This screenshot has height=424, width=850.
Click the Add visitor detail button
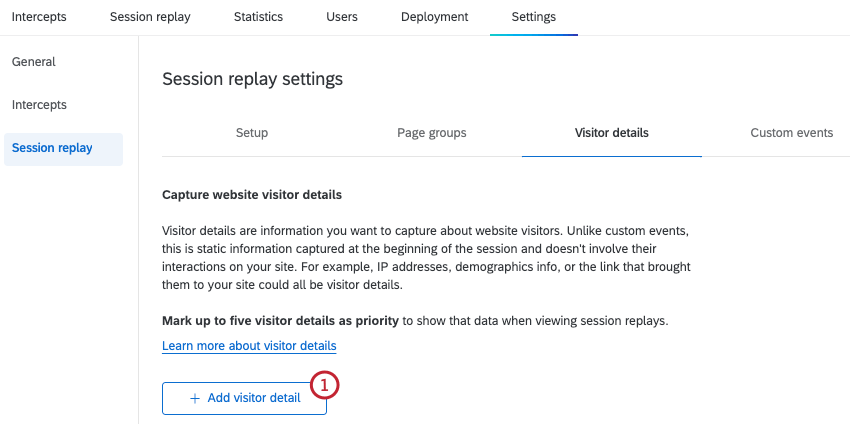pos(244,399)
